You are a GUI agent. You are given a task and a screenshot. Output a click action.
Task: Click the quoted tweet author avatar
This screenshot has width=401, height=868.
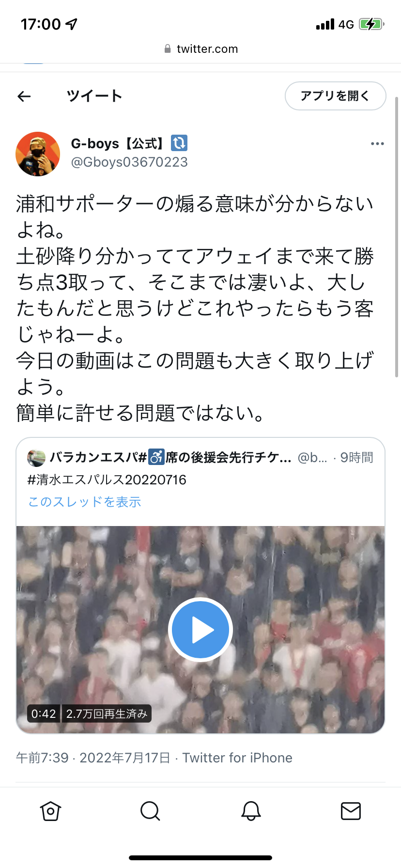pyautogui.click(x=36, y=457)
